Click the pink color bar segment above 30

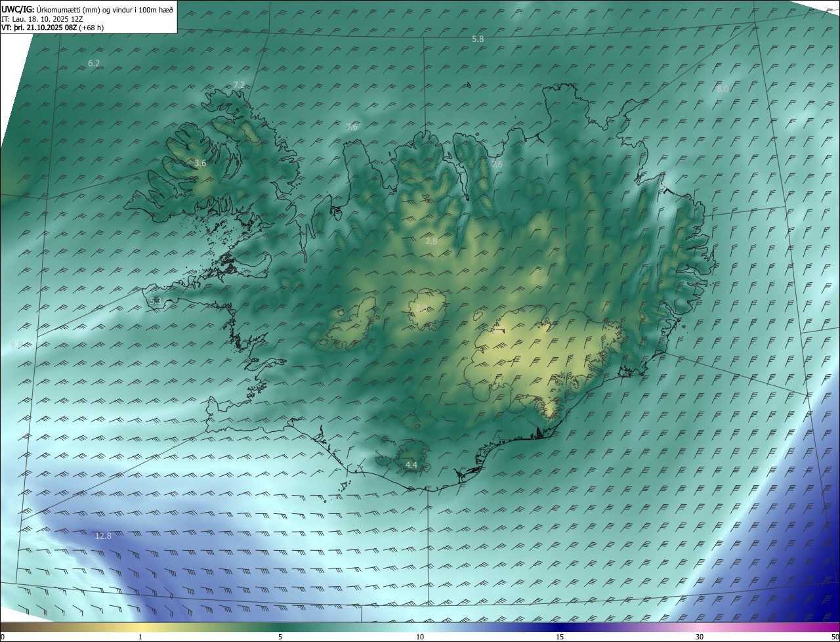coord(700,628)
